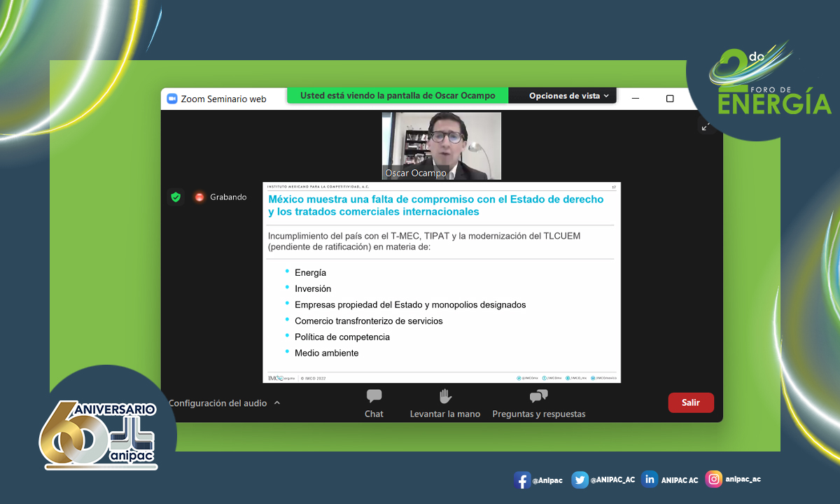840x504 pixels.
Task: Click the 'ANIPAC AC' LinkedIn name text
Action: tap(680, 480)
